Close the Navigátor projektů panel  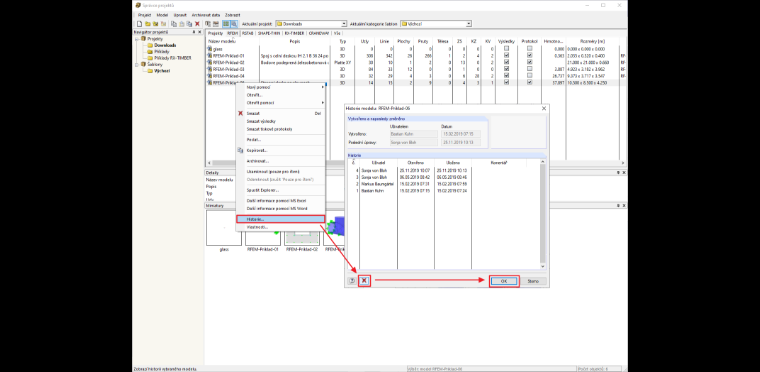click(x=200, y=32)
